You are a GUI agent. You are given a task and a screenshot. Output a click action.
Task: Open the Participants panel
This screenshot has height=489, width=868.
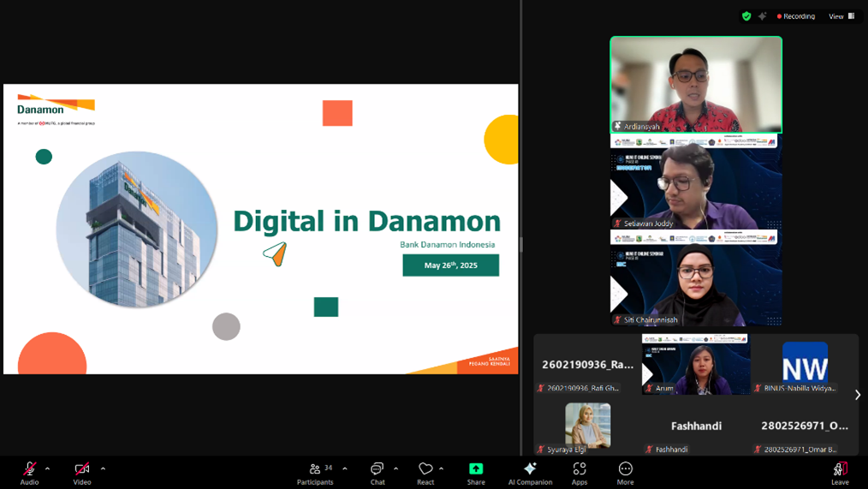point(315,474)
